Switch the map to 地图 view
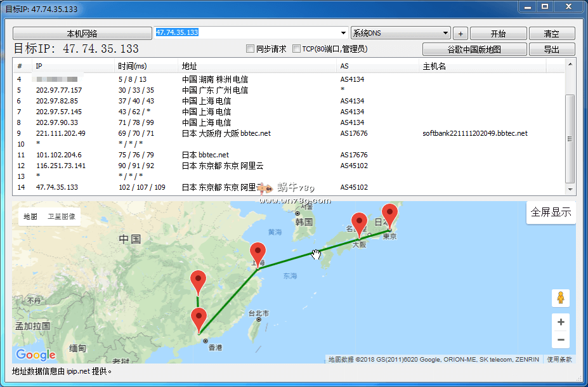588x387 pixels. coord(30,217)
